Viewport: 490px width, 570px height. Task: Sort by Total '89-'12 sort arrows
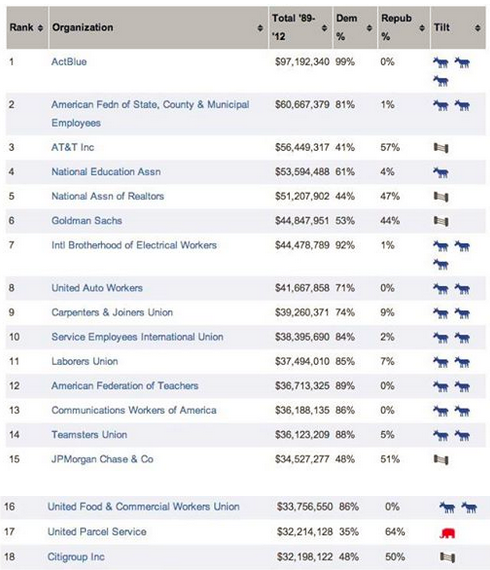point(324,28)
